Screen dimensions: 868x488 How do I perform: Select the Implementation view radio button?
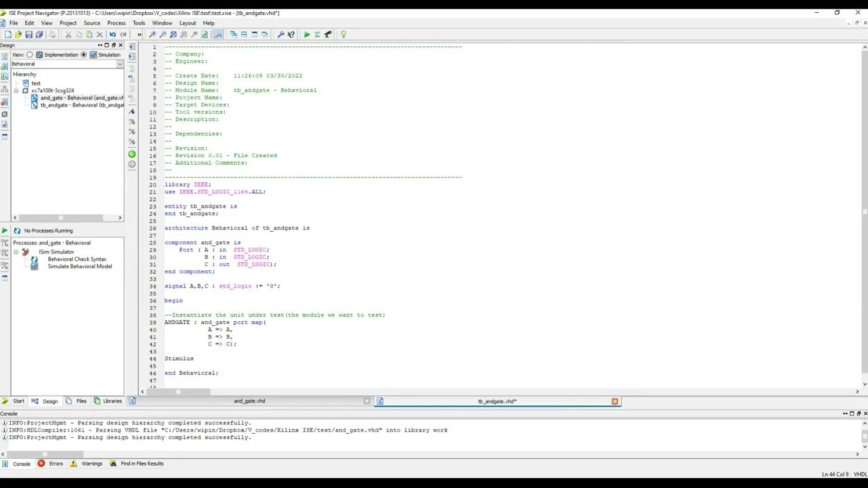tap(30, 55)
